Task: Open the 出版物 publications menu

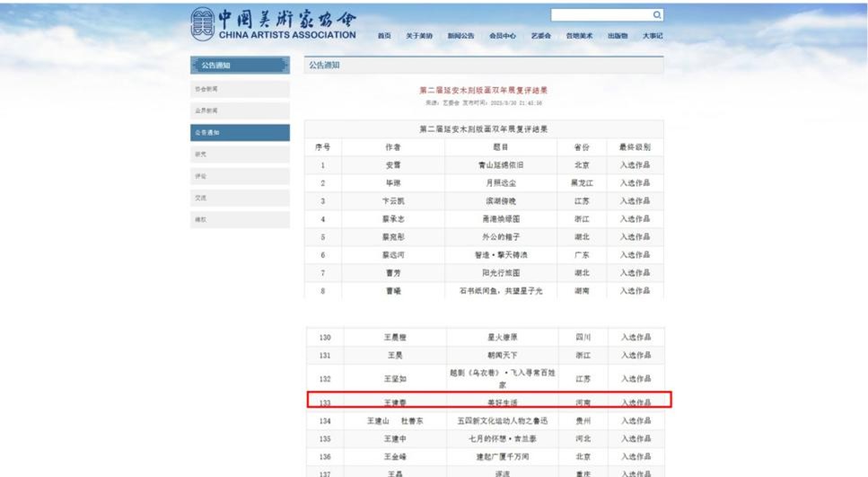Action: point(618,36)
